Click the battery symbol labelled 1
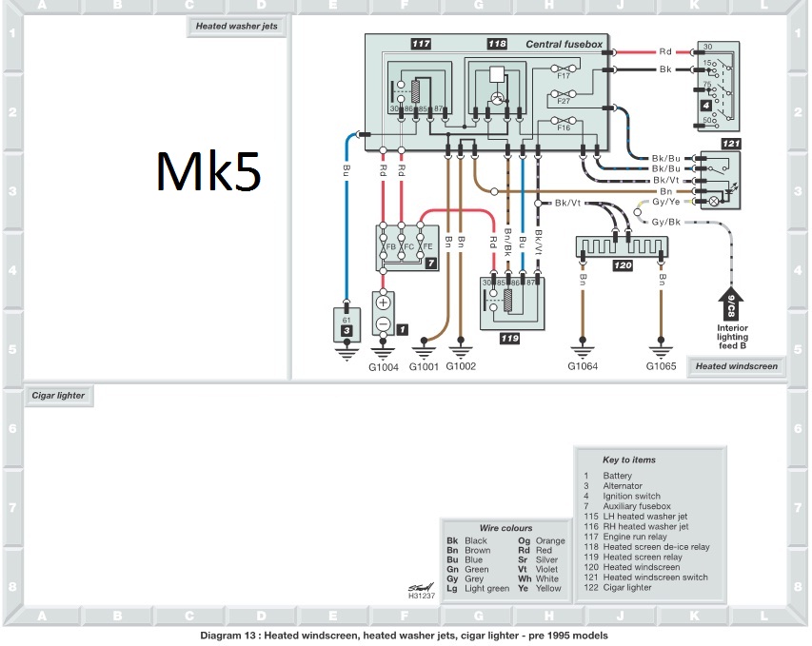812x646 pixels. point(383,313)
